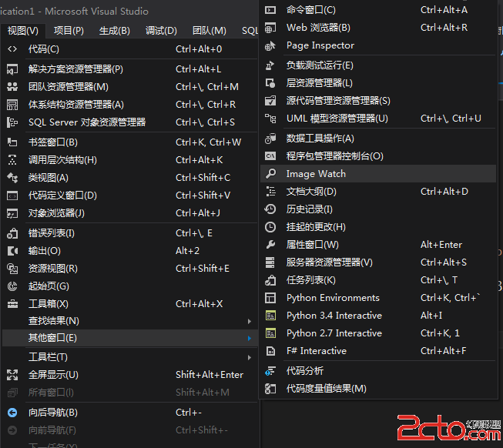The height and width of the screenshot is (448, 503).
Task: Open the 生成(B) menu
Action: pyautogui.click(x=115, y=31)
